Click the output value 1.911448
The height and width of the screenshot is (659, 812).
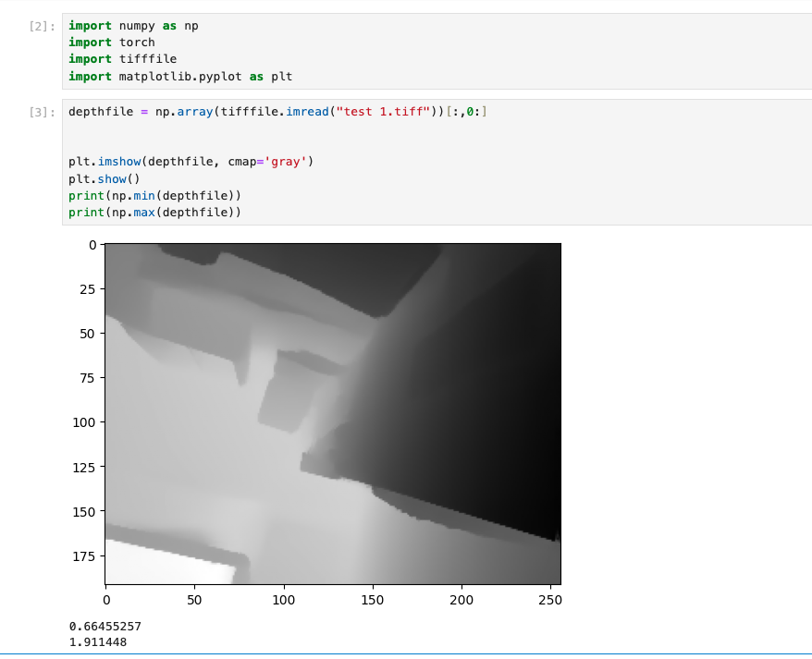coord(98,642)
